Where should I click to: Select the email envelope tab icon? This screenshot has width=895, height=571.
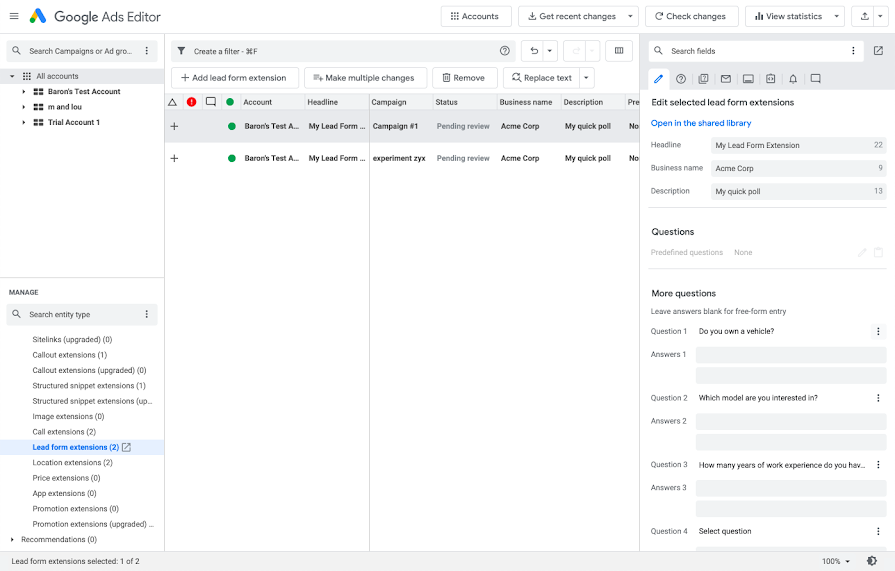point(726,79)
